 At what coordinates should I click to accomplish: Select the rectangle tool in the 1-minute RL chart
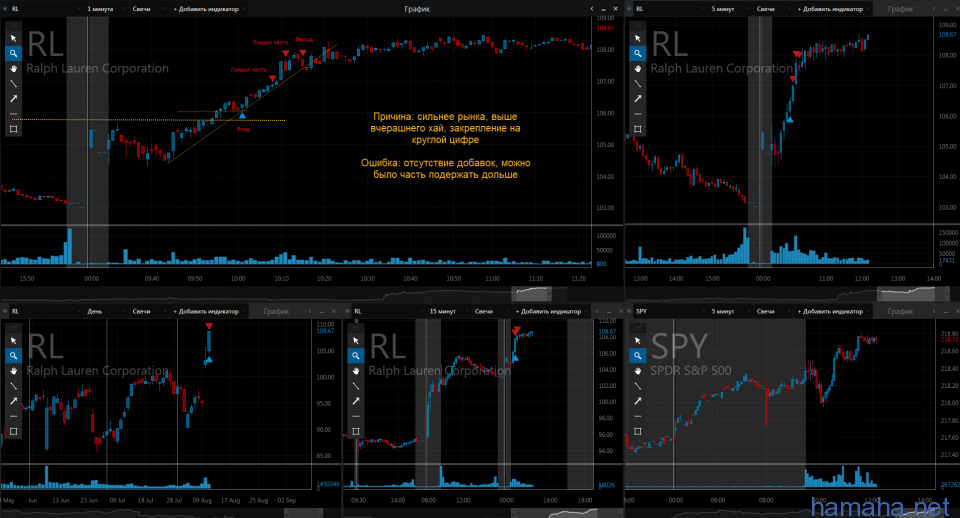[x=13, y=129]
